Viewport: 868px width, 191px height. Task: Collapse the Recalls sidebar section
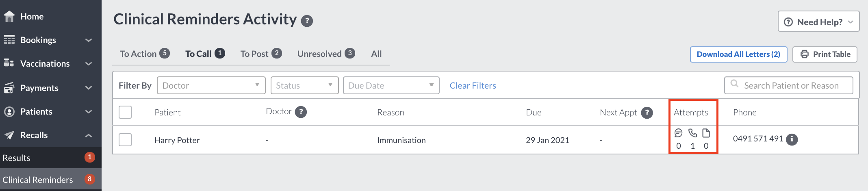click(x=89, y=135)
